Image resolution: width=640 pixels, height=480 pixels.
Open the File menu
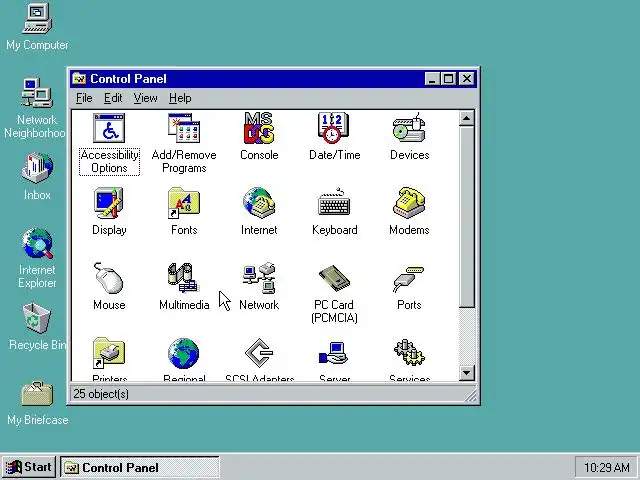[x=84, y=98]
